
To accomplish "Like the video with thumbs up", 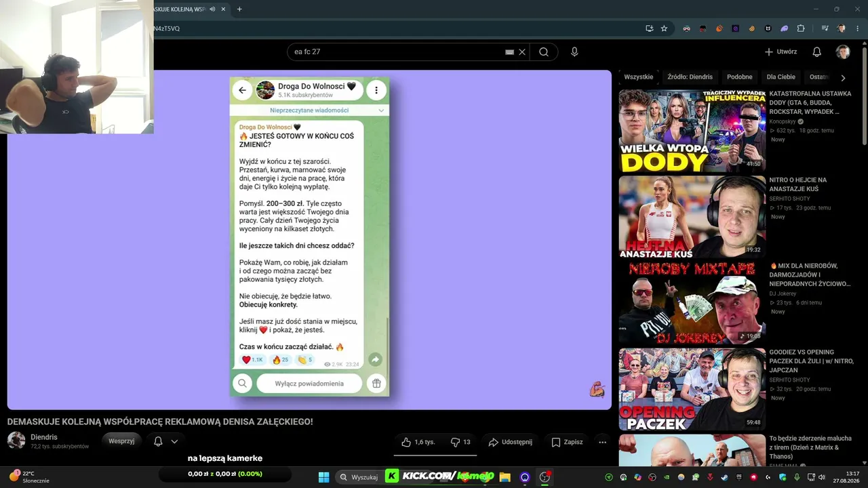I will click(418, 442).
